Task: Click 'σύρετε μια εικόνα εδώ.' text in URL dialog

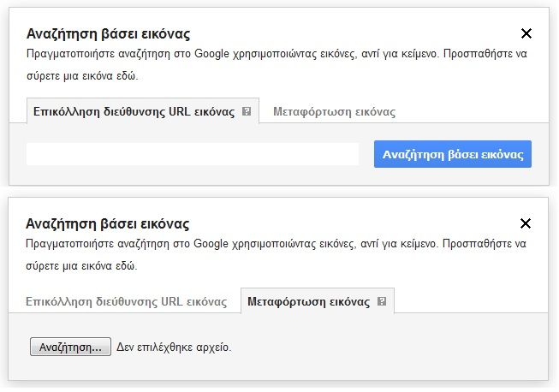Action: click(82, 76)
